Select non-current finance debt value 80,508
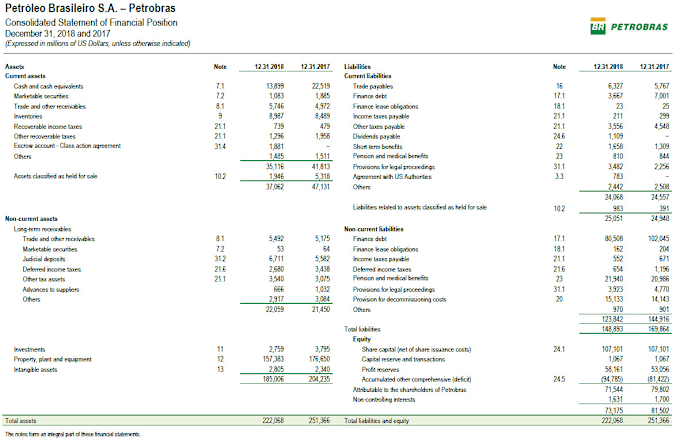Image resolution: width=680 pixels, height=441 pixels. pos(614,238)
